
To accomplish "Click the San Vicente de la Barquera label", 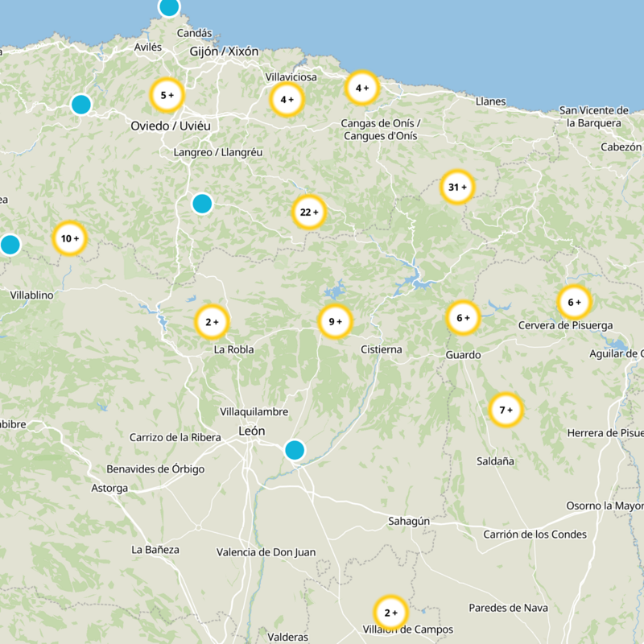I will click(594, 117).
